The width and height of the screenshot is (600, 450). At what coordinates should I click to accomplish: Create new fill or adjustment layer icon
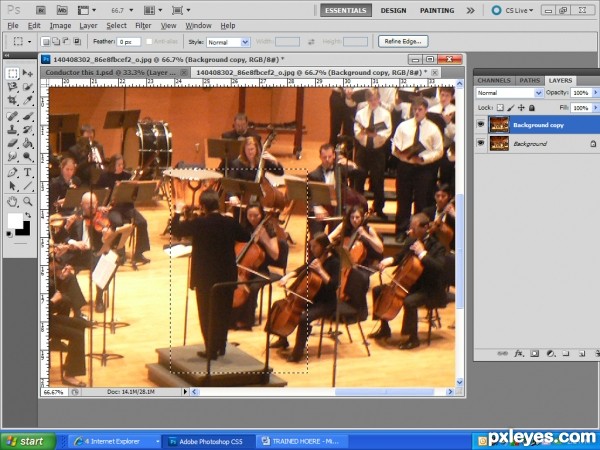pyautogui.click(x=550, y=354)
